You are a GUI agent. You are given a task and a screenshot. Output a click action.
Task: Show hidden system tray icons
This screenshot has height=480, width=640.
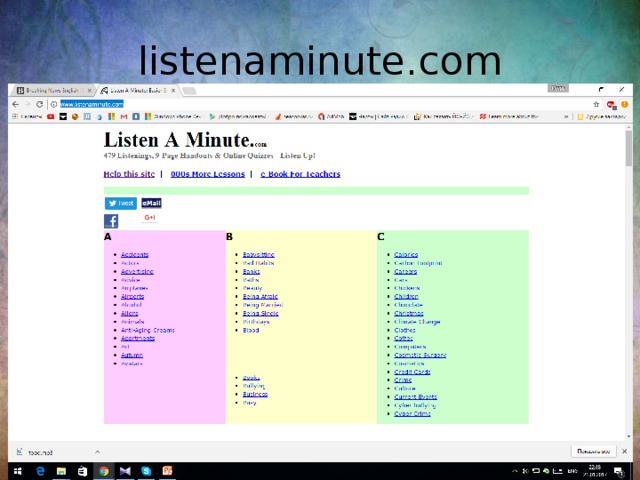(x=515, y=471)
